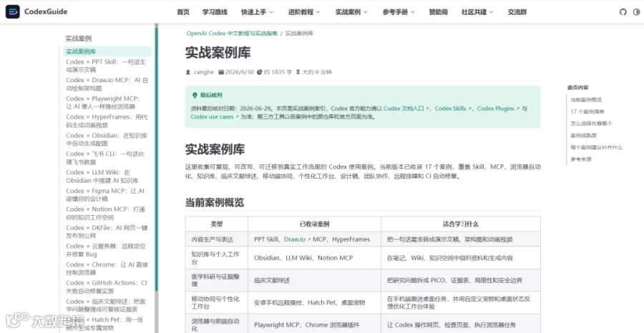Click the word count icon beside 约 1835 字
The height and width of the screenshot is (333, 644).
tap(260, 72)
